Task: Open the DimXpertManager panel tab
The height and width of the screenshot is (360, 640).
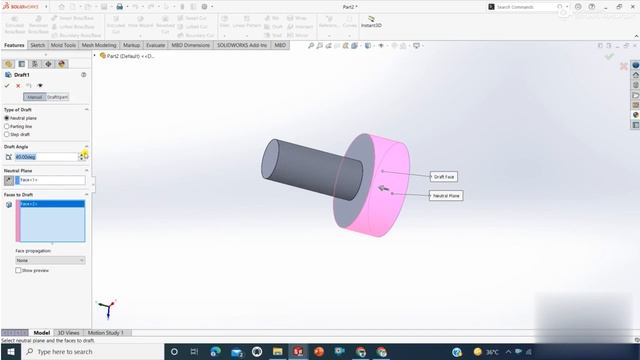Action: (x=48, y=64)
